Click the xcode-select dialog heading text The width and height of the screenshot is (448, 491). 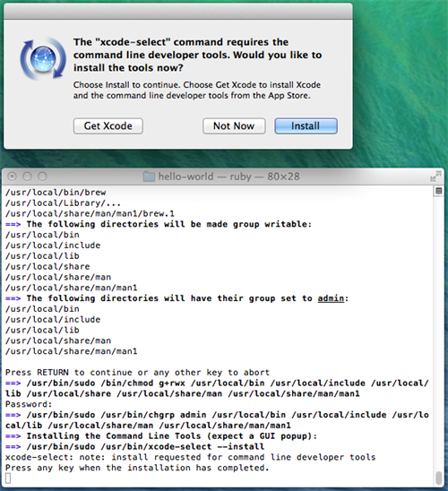[x=197, y=55]
